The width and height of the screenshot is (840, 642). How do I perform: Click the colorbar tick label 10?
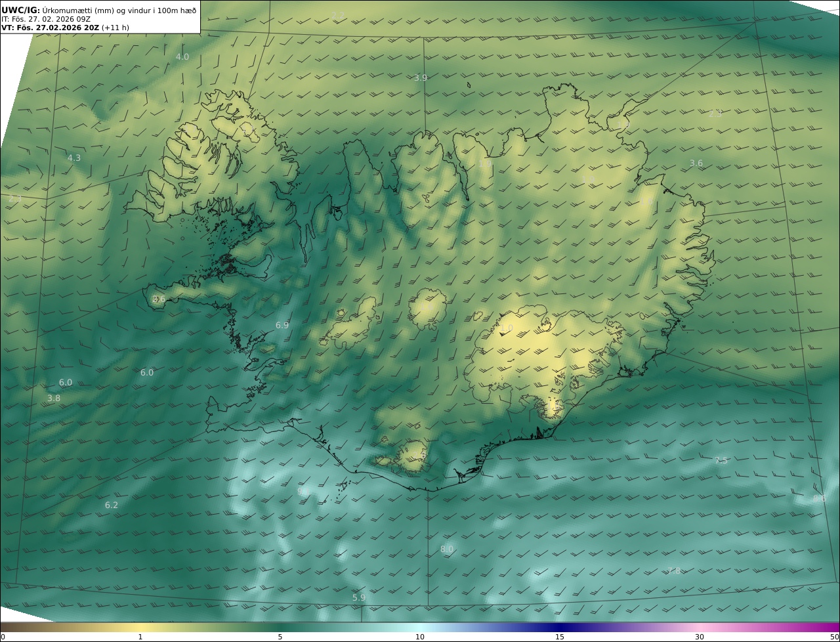coord(420,637)
